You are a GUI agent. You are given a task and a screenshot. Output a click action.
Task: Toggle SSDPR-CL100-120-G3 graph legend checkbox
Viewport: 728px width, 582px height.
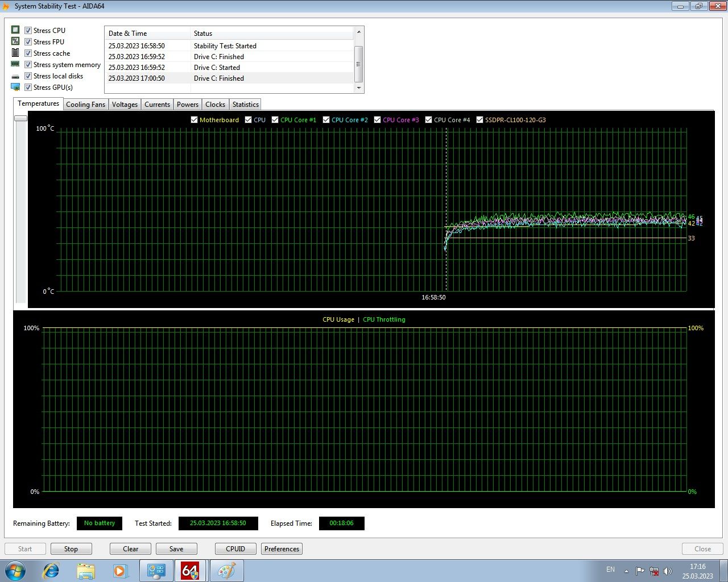click(x=479, y=120)
